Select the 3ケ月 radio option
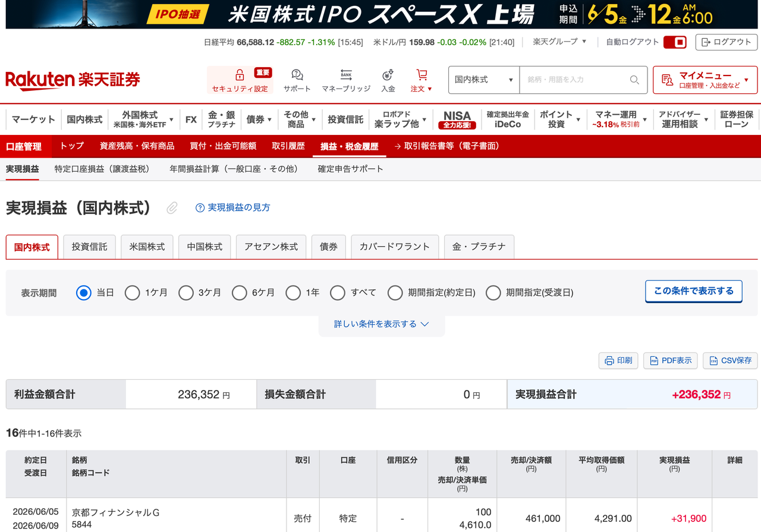This screenshot has height=532, width=761. 186,292
